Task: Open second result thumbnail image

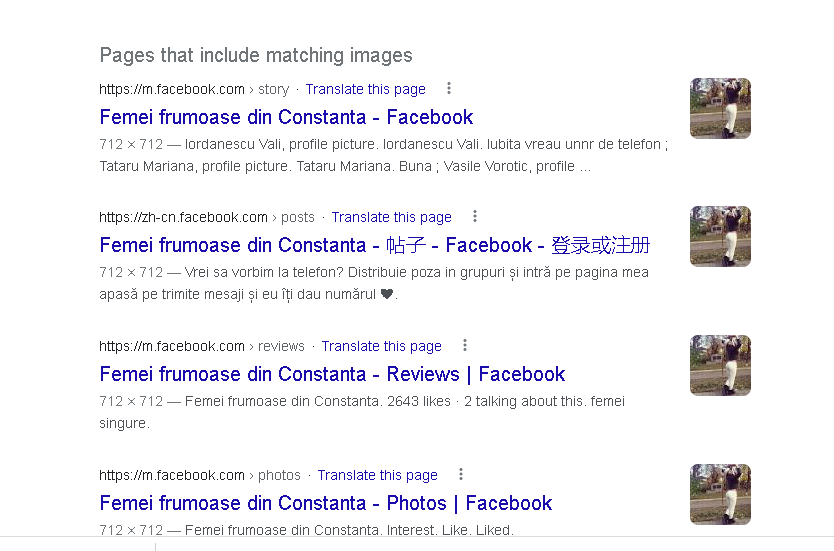Action: point(720,237)
